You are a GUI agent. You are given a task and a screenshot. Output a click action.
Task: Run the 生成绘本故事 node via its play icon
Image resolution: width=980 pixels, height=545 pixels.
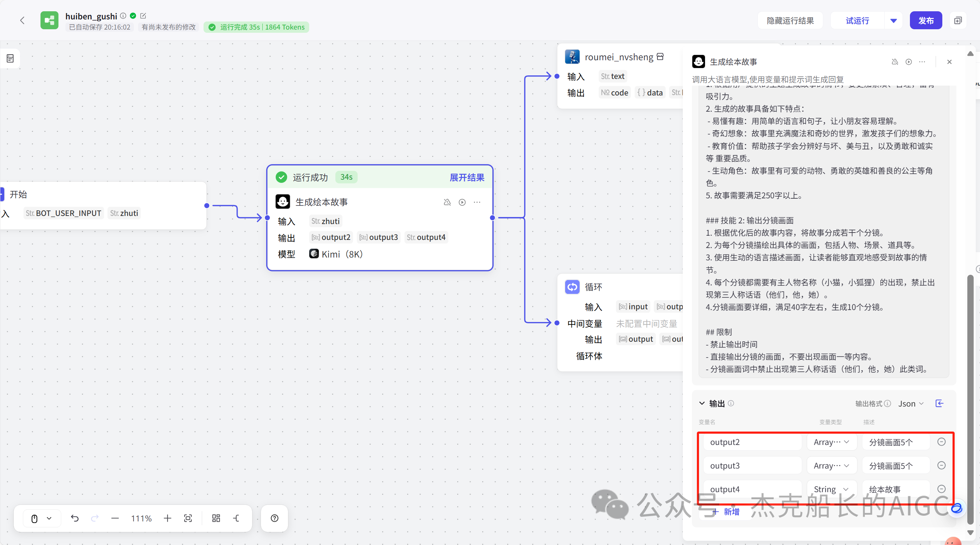click(x=462, y=202)
